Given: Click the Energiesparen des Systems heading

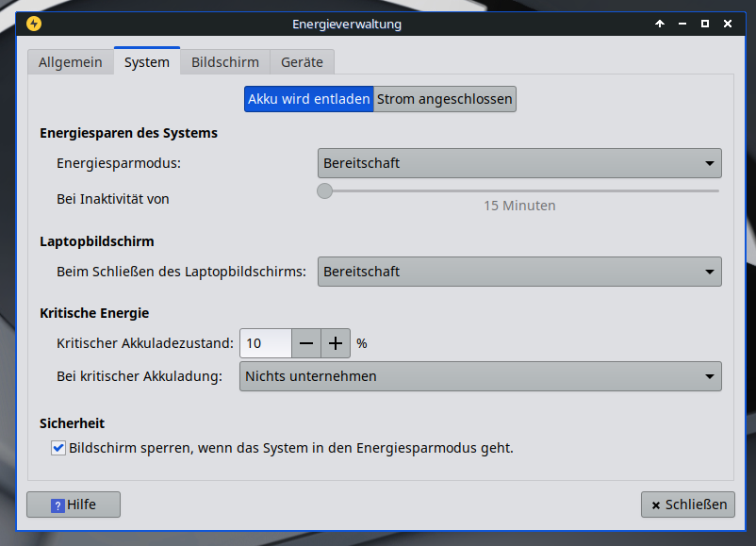Looking at the screenshot, I should 129,133.
